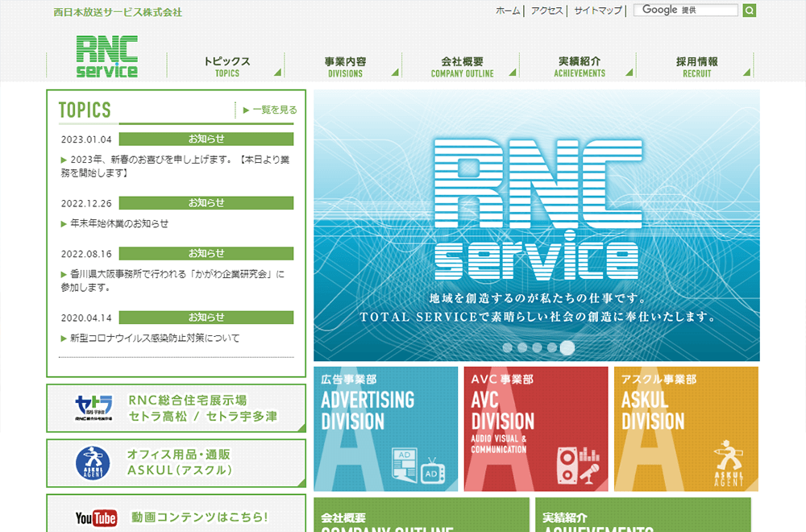Go to ホーム in the top links

click(508, 10)
